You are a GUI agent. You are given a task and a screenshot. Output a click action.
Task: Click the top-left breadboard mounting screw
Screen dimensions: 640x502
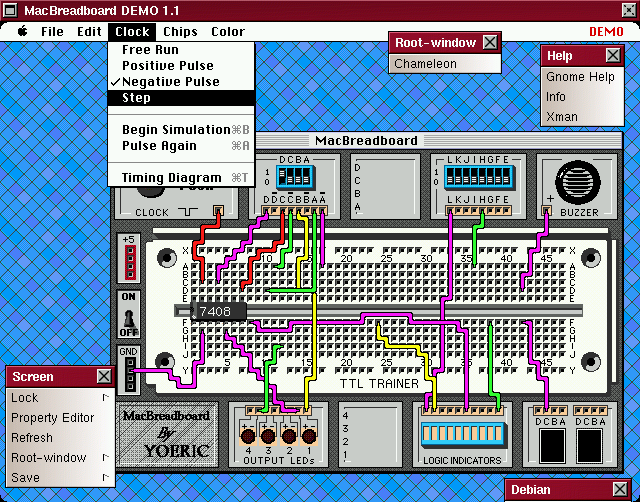(167, 258)
